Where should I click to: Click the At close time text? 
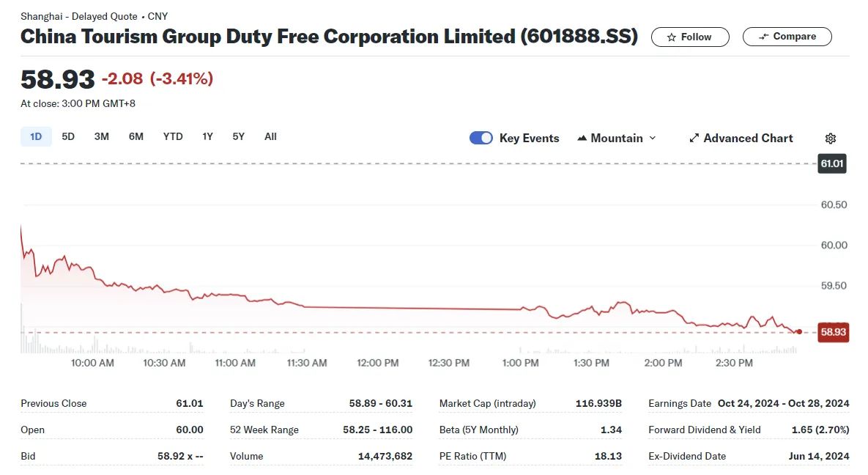[x=78, y=103]
